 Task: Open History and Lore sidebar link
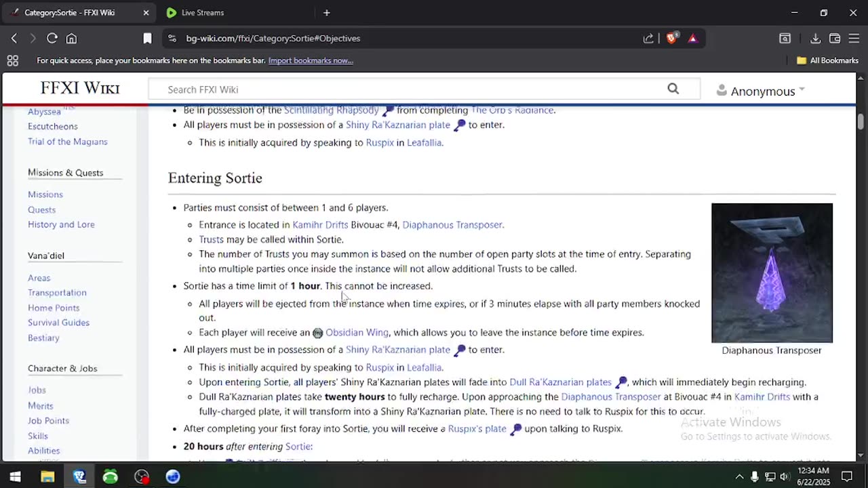coord(61,224)
